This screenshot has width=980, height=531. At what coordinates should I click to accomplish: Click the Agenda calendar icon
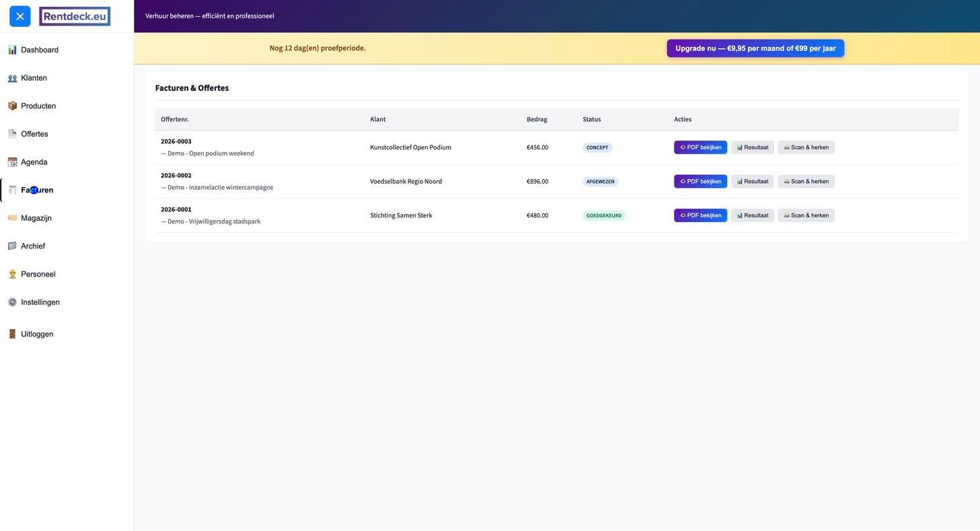[x=12, y=162]
